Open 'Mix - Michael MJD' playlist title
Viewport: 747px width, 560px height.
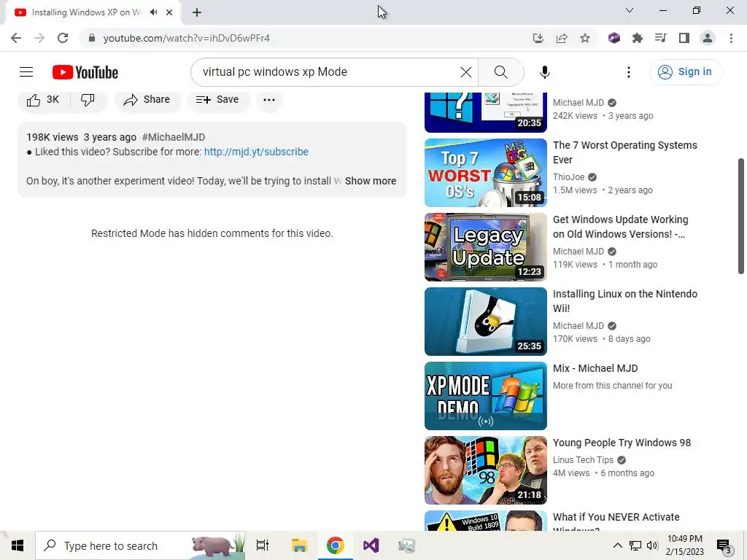(595, 368)
